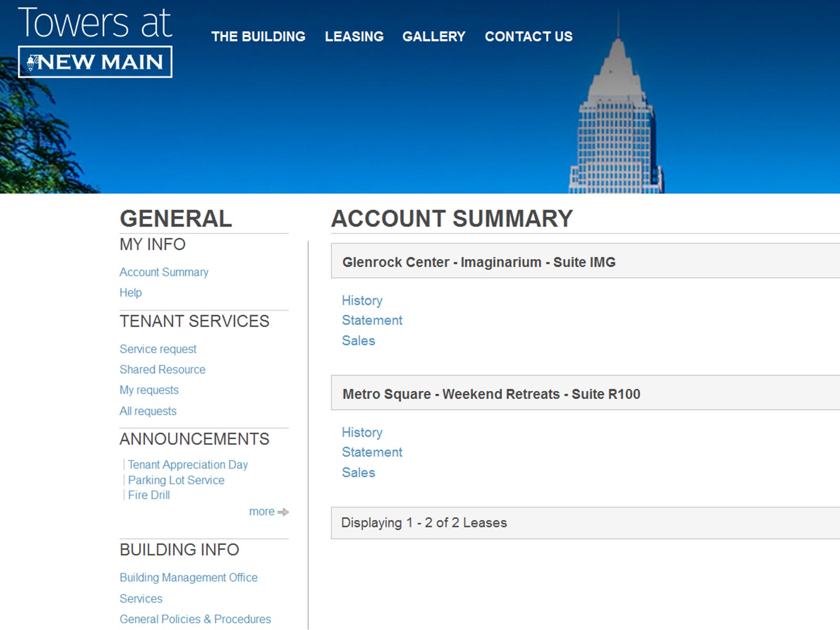Image resolution: width=840 pixels, height=630 pixels.
Task: Click the ACCOUNT SUMMARY page heading
Action: pos(452,218)
